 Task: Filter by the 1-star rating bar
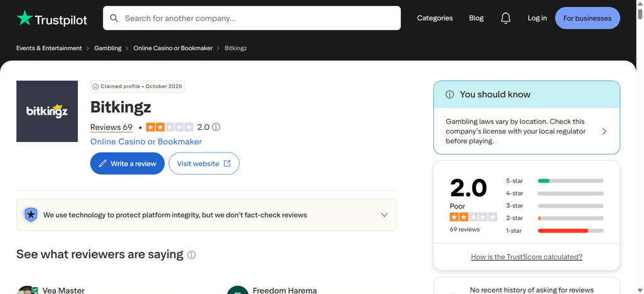coord(555,231)
